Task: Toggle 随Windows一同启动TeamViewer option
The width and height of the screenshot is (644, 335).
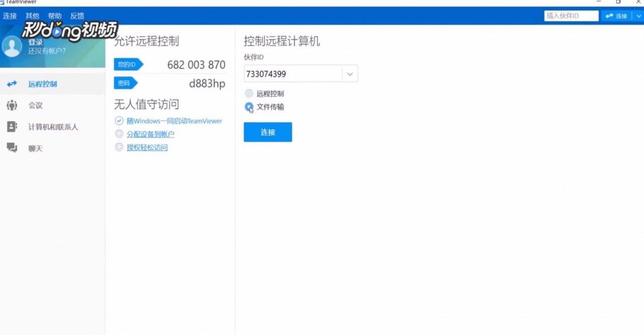Action: (x=119, y=120)
